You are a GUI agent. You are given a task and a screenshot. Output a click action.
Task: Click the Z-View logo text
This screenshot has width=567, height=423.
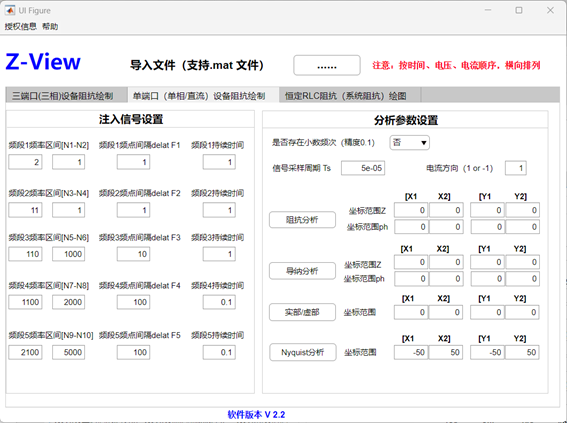tap(43, 61)
